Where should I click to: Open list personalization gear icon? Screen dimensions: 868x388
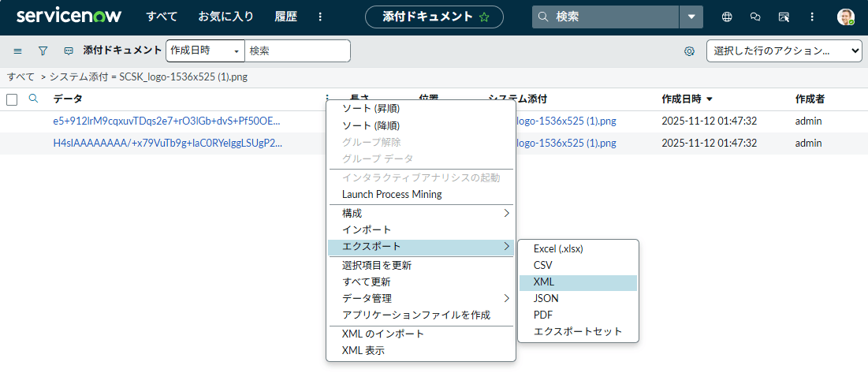click(689, 51)
